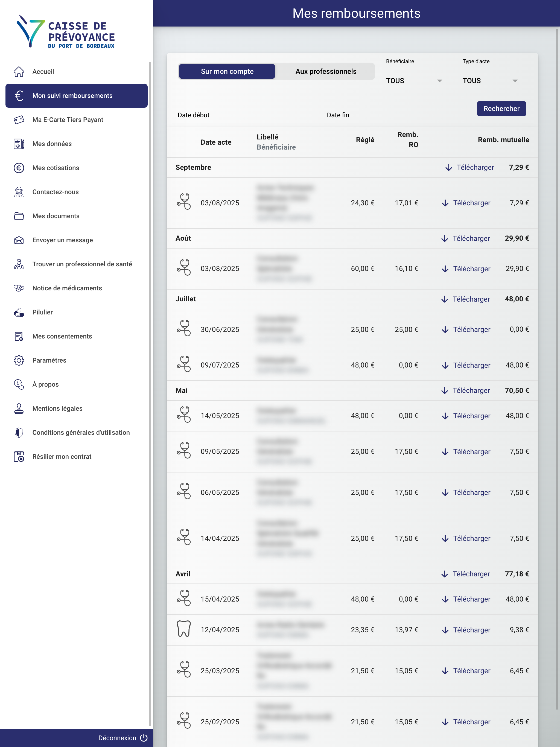Click the Mes consentements form icon
Screen dimensions: 560x747
19,336
